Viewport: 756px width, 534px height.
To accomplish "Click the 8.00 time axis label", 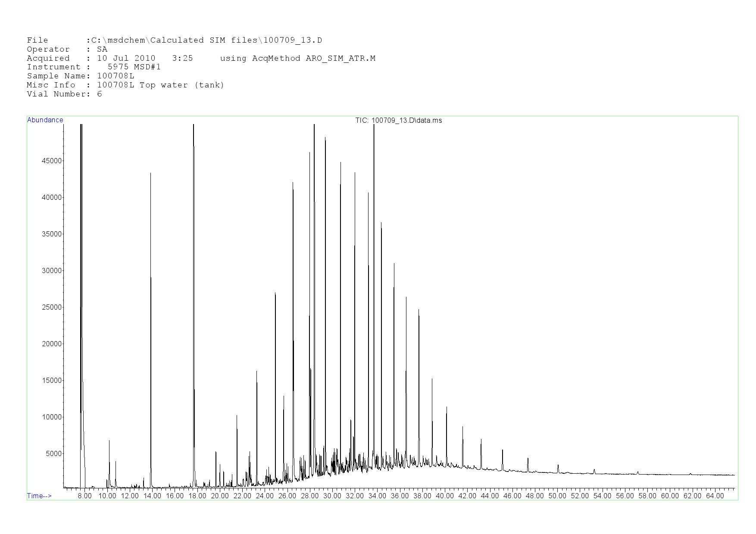I will point(84,496).
